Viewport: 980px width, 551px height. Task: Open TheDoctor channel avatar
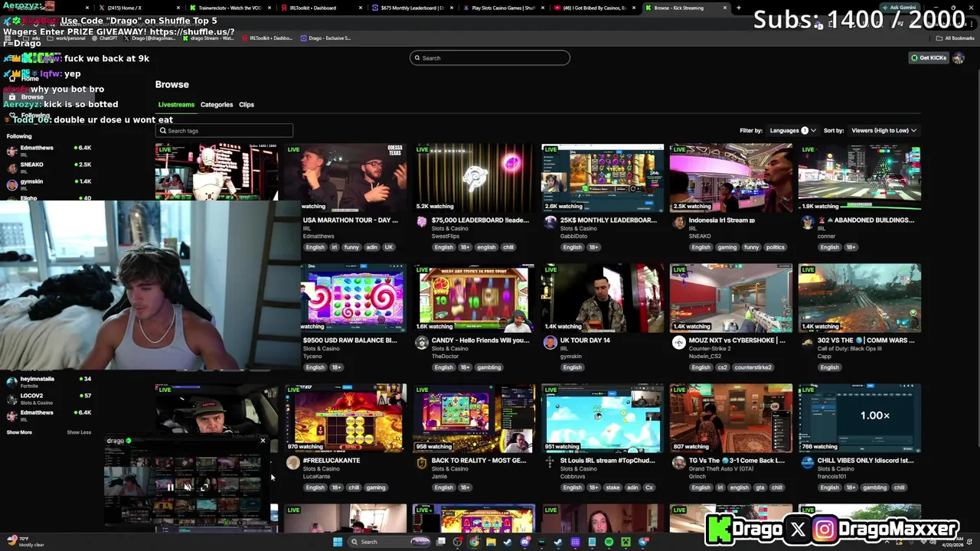coord(422,342)
